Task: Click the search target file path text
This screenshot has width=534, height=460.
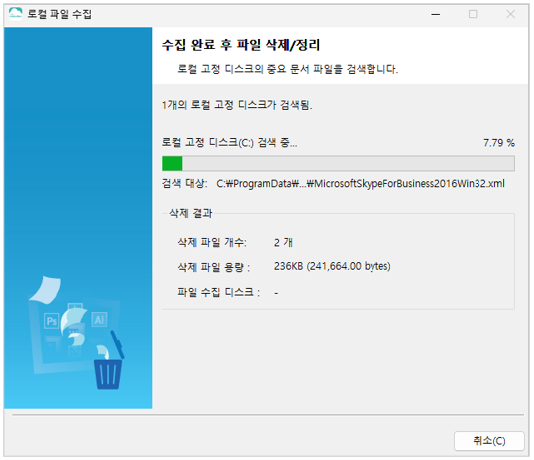Action: click(x=360, y=184)
